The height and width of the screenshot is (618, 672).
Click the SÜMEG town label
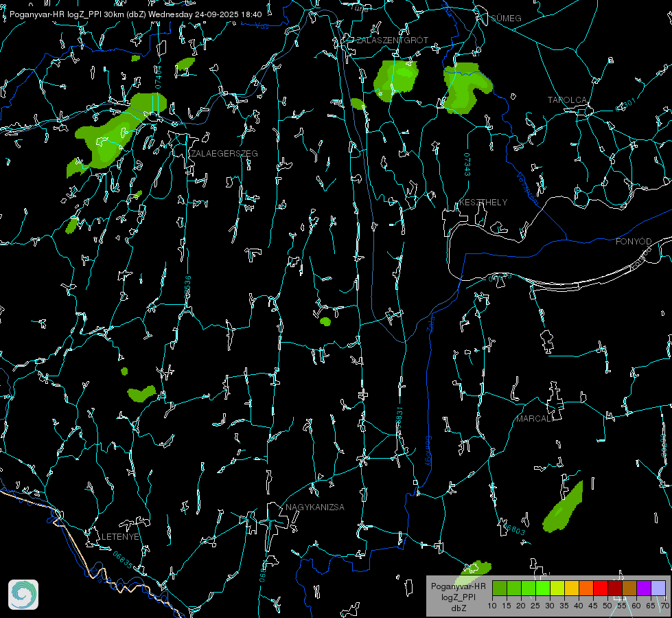coord(506,18)
